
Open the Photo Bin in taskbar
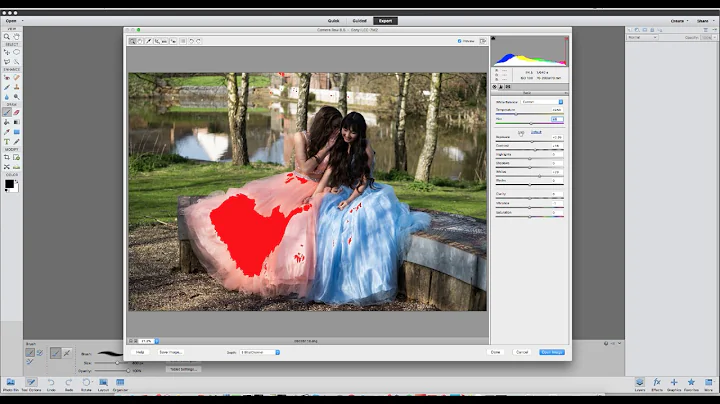click(x=10, y=385)
